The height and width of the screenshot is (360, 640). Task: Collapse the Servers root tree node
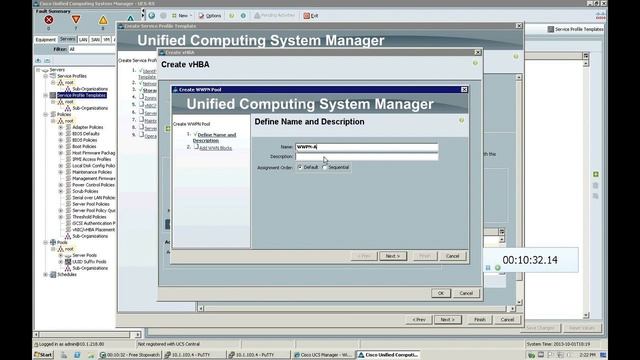point(38,70)
